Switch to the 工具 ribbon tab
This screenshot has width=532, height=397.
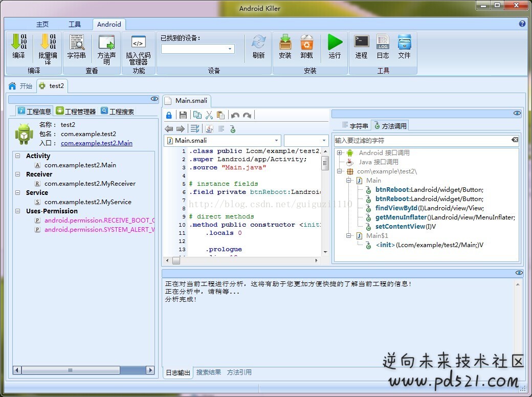75,24
